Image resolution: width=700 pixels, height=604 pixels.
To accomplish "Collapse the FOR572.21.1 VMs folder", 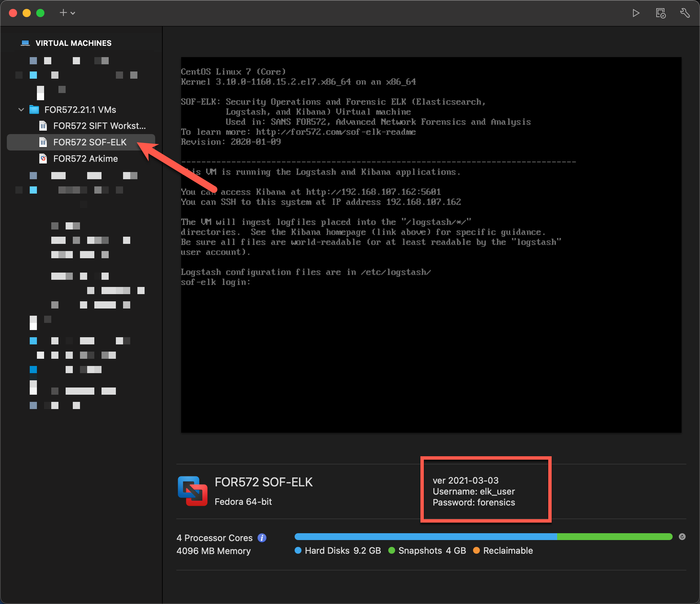I will click(21, 110).
